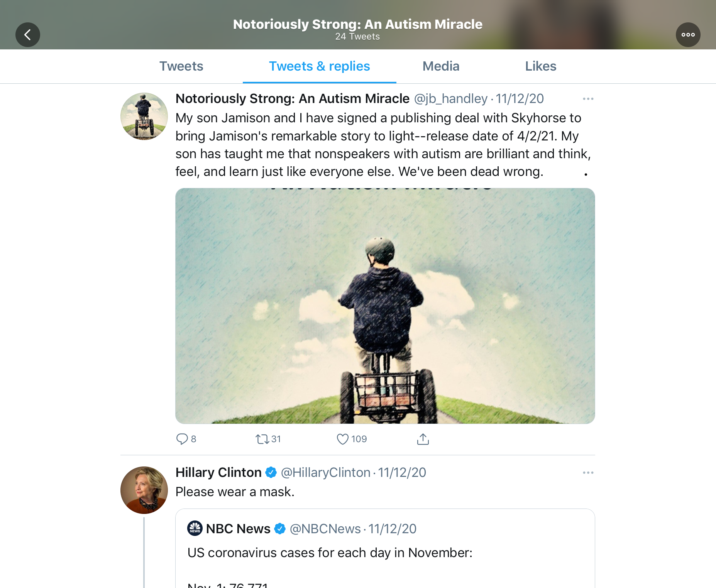This screenshot has height=588, width=716.
Task: Open the boy on tricycle tweet image
Action: click(385, 306)
